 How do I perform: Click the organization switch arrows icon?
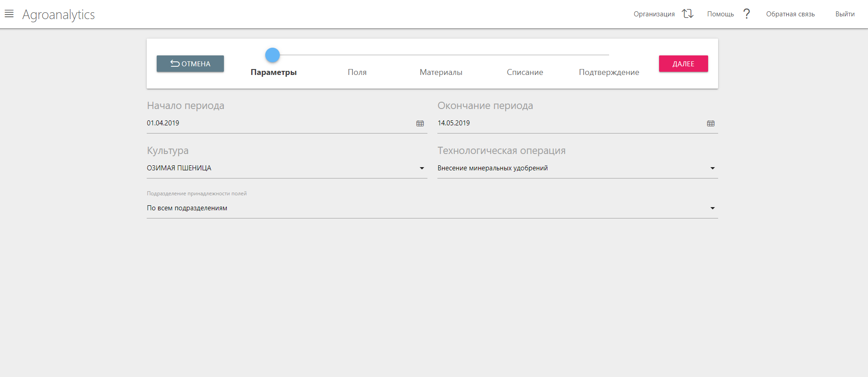pos(688,14)
